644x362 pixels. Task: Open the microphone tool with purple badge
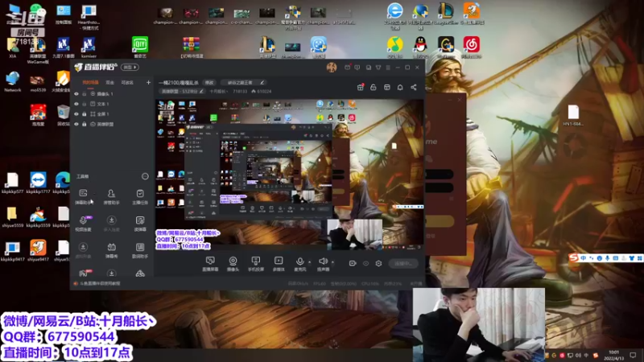[x=84, y=224]
